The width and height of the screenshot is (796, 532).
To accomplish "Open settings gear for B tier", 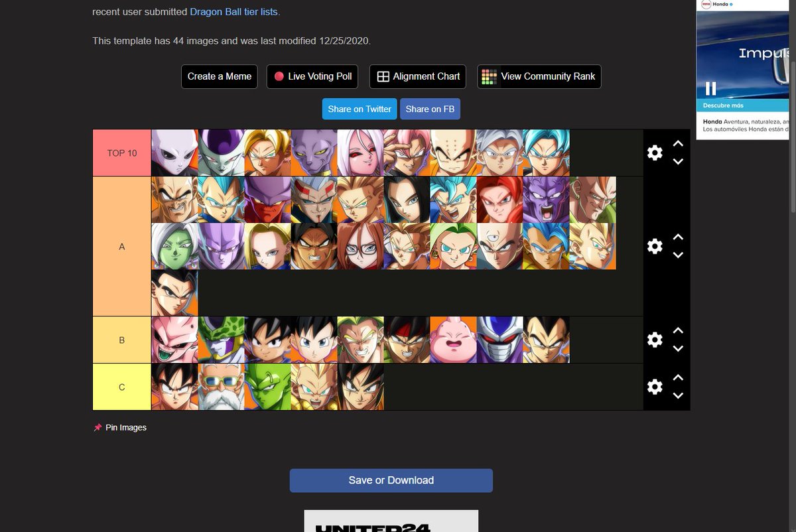I will (655, 340).
